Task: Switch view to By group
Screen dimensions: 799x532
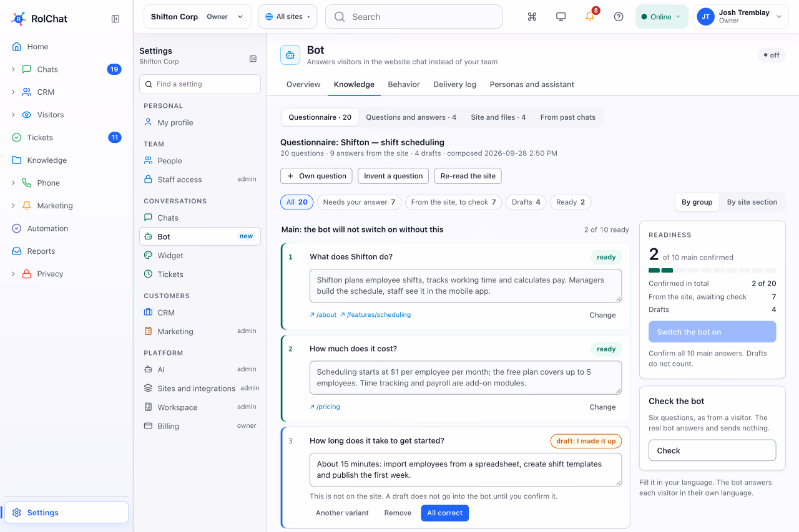Action: (x=697, y=202)
